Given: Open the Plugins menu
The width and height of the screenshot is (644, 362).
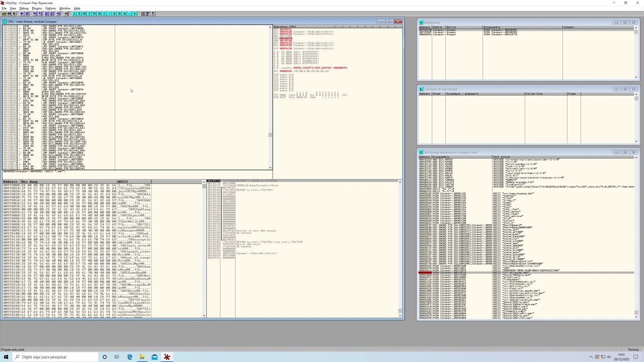Looking at the screenshot, I should pyautogui.click(x=37, y=9).
